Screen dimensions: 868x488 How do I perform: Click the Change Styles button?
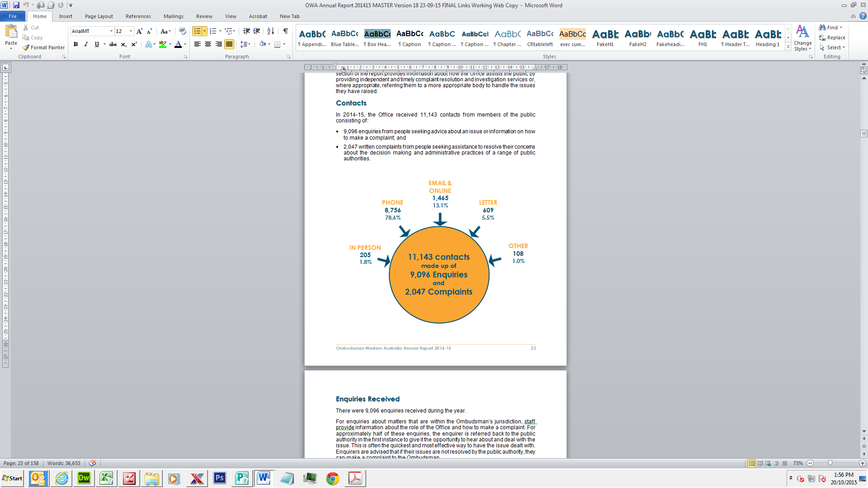point(803,38)
